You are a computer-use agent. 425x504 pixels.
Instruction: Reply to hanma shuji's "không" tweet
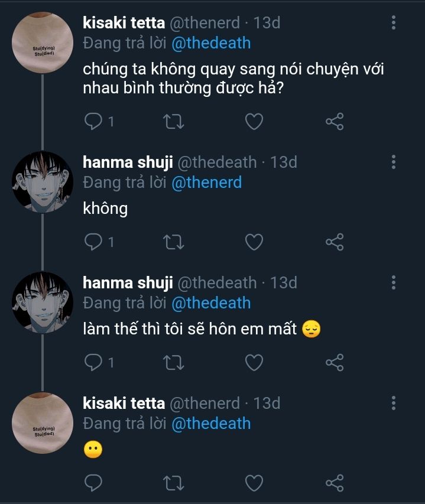click(93, 242)
